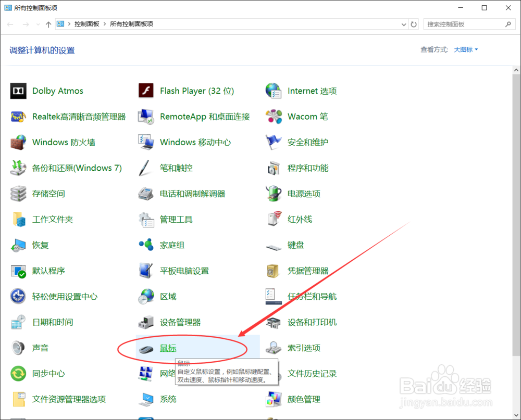Open the 家庭组 icon
Viewport: 521px width, 420px height.
point(146,245)
